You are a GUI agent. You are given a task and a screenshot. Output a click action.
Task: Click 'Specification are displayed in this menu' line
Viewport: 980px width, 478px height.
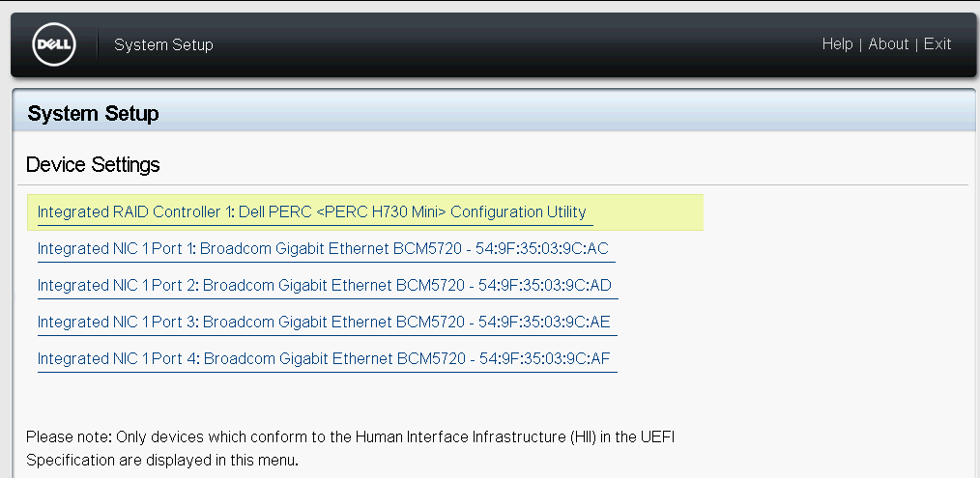pyautogui.click(x=162, y=460)
